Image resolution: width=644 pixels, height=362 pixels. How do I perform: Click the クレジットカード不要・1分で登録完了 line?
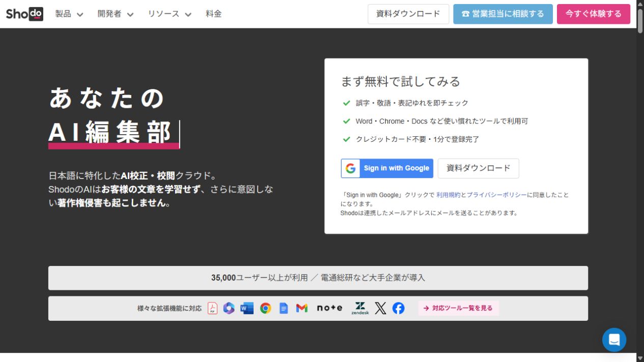coord(417,139)
